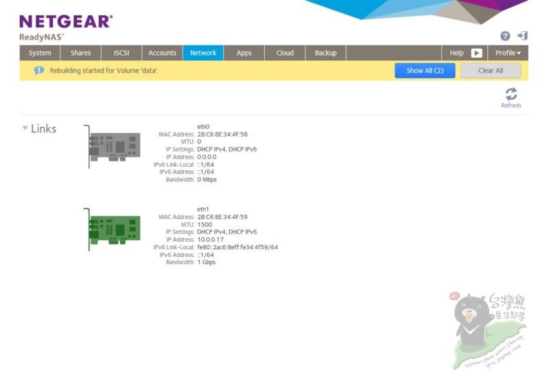Click the Show All (2) button
This screenshot has height=392, width=549.
pyautogui.click(x=425, y=71)
